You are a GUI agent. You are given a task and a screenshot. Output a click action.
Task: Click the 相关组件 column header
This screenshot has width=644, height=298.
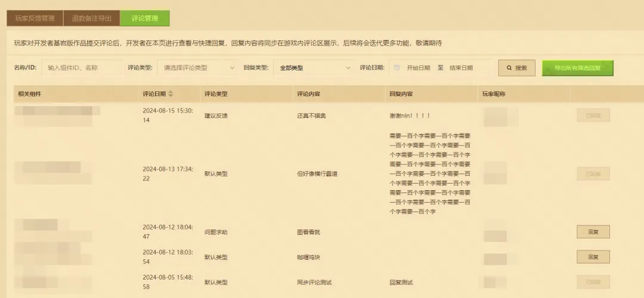[x=30, y=94]
